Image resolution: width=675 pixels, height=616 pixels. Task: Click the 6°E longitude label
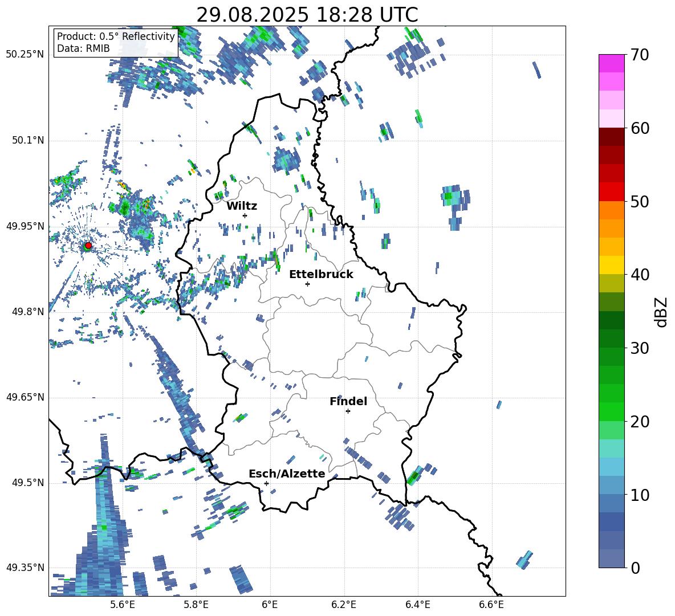coord(270,605)
